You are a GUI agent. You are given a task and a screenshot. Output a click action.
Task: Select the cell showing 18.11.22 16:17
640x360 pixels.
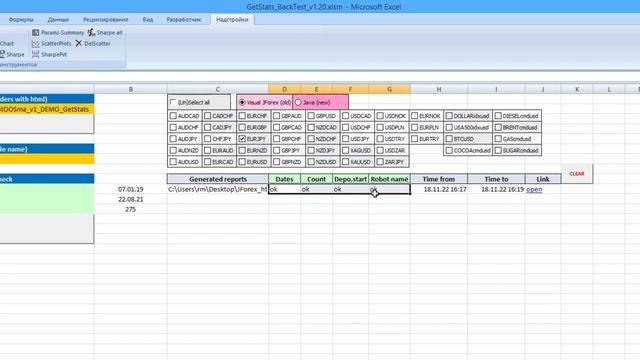[439, 189]
